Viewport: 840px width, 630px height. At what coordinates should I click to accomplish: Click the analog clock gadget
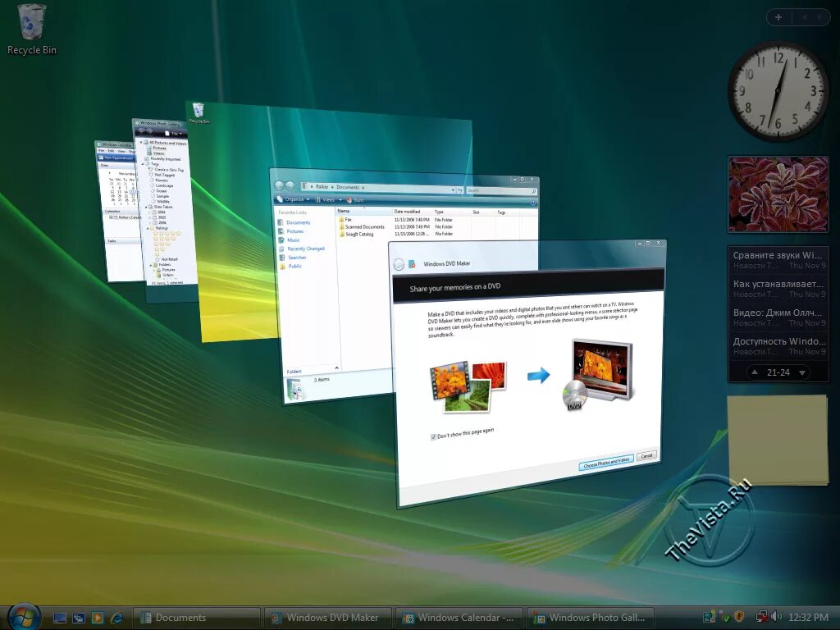[778, 91]
